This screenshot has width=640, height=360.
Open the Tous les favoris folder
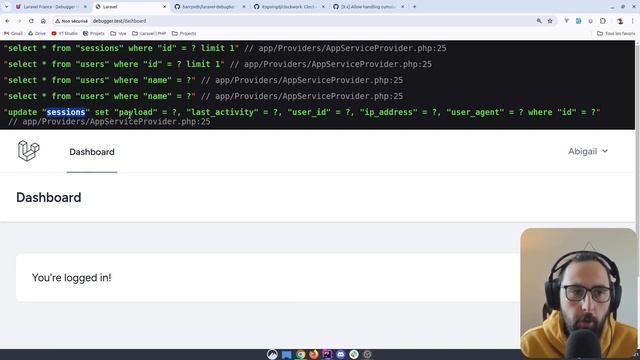(616, 33)
